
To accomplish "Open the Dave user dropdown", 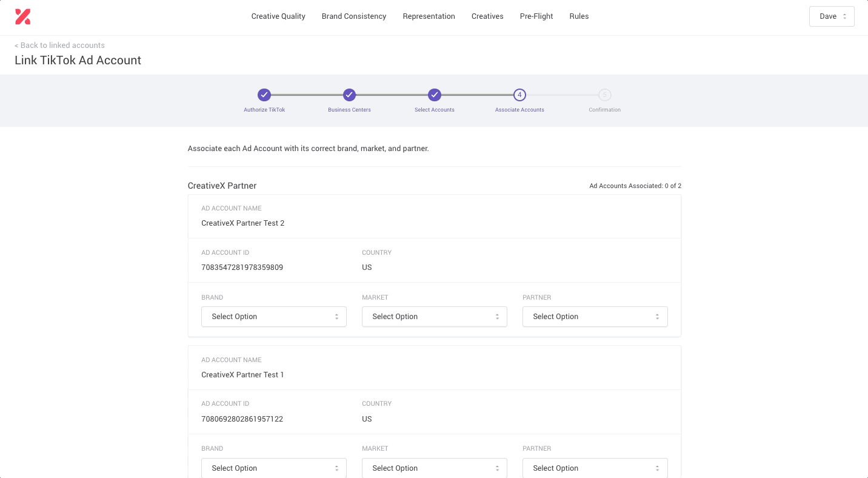I will click(832, 16).
